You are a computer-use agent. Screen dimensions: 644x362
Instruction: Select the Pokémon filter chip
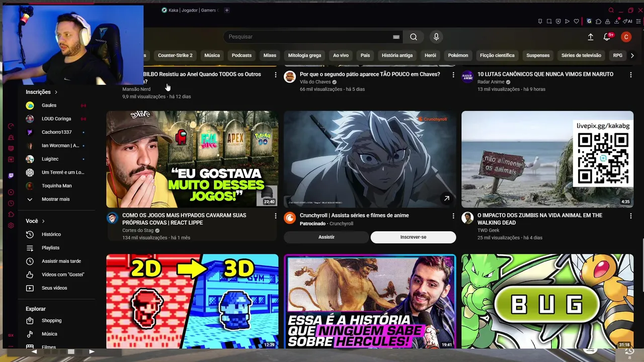458,55
